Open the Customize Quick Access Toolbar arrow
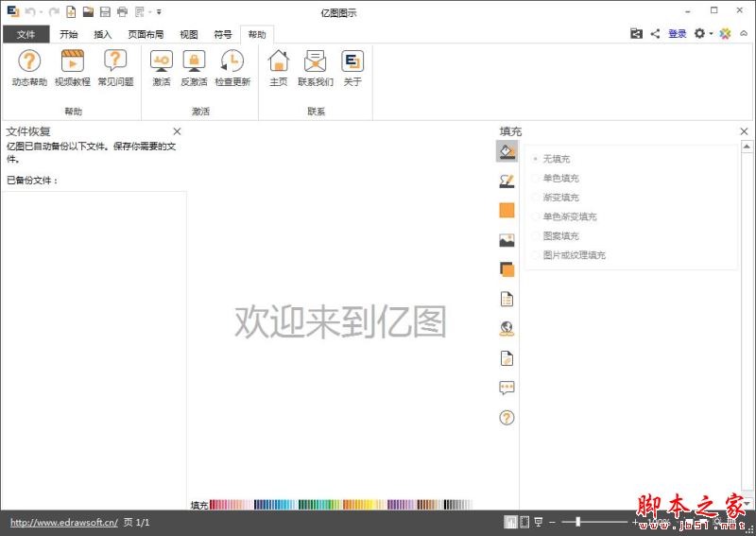 point(159,12)
